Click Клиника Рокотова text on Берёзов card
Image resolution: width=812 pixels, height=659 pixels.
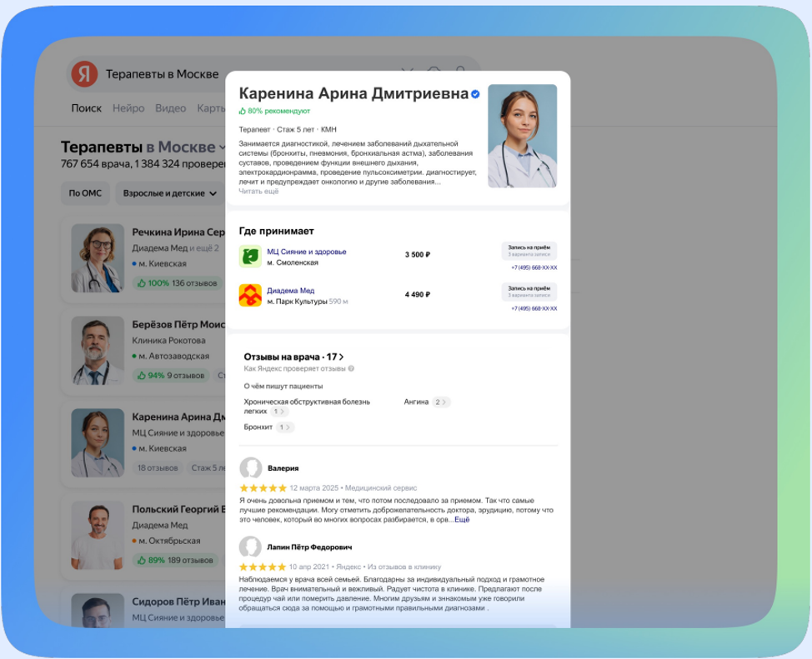tap(168, 341)
